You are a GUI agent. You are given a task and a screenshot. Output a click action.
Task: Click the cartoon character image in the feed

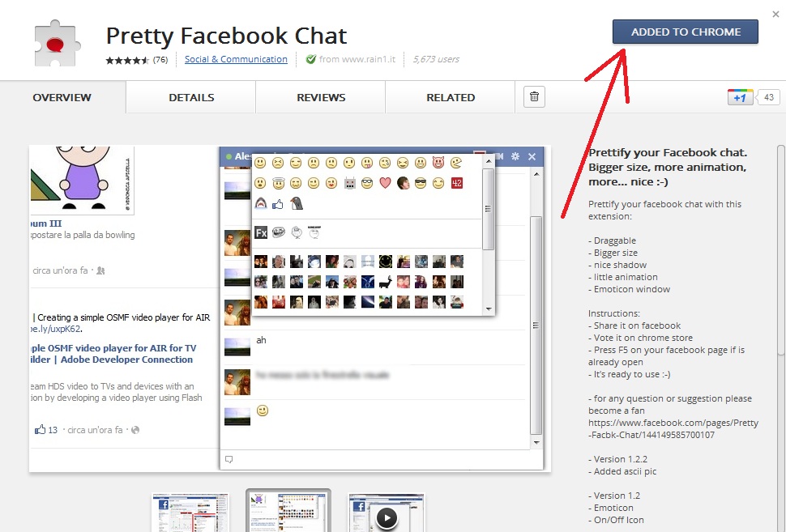(82, 179)
